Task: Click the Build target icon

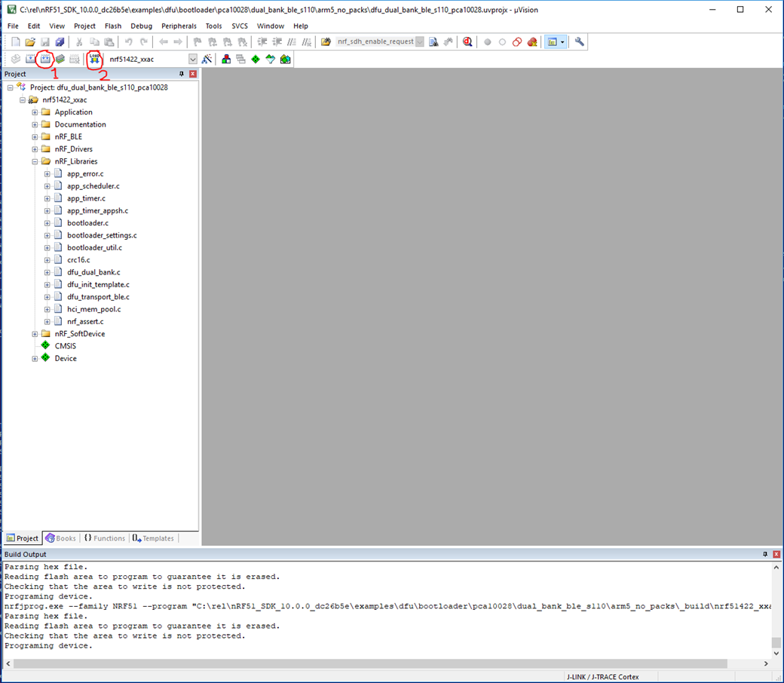Action: [30, 59]
